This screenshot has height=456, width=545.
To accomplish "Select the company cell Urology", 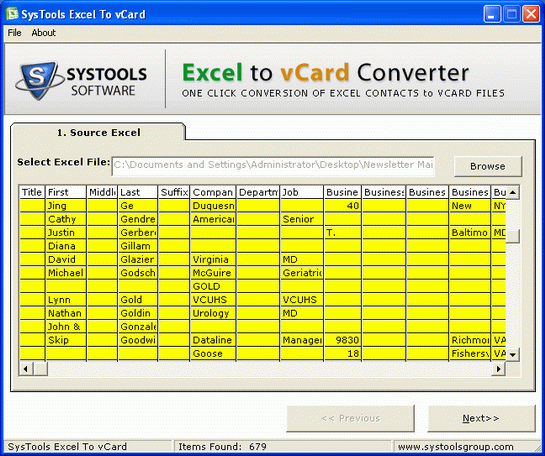I will coord(213,313).
